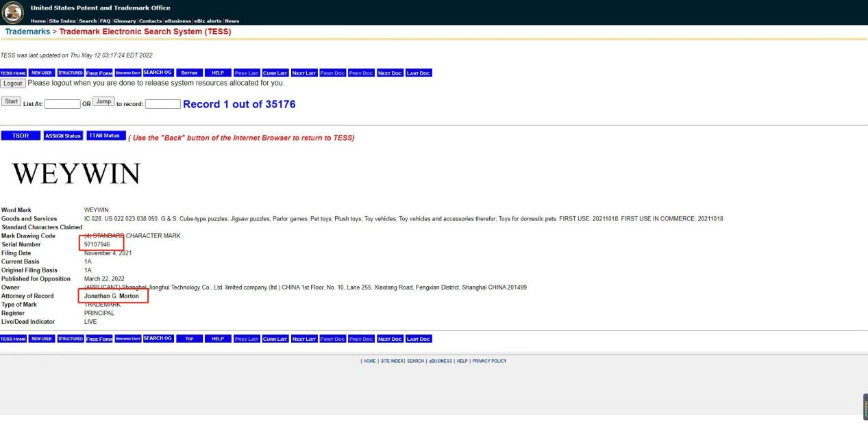This screenshot has height=423, width=868.
Task: Open FAQ in the header navigation
Action: pos(105,21)
